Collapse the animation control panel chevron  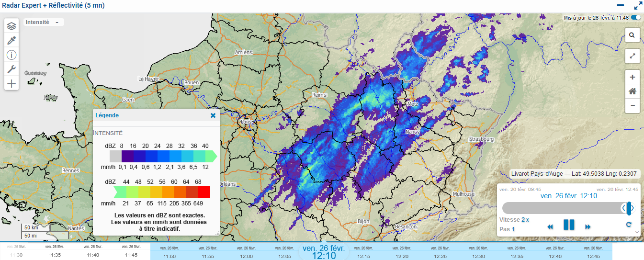pyautogui.click(x=637, y=232)
